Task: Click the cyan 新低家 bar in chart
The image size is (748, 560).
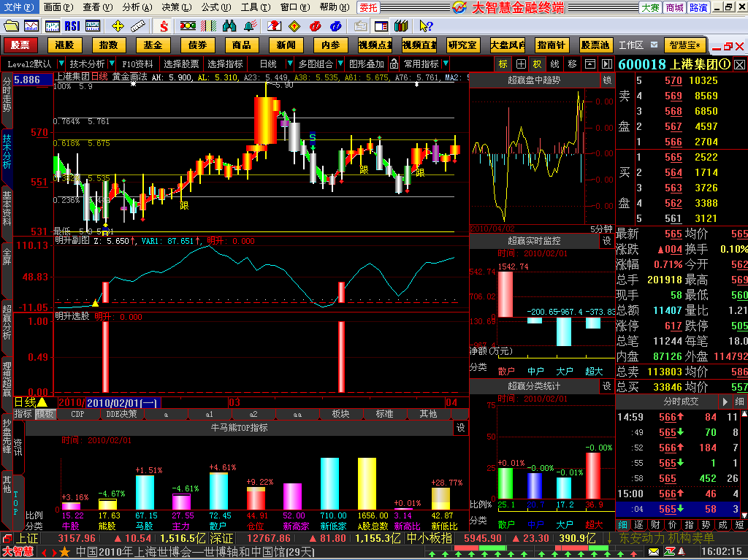Action: (x=330, y=483)
